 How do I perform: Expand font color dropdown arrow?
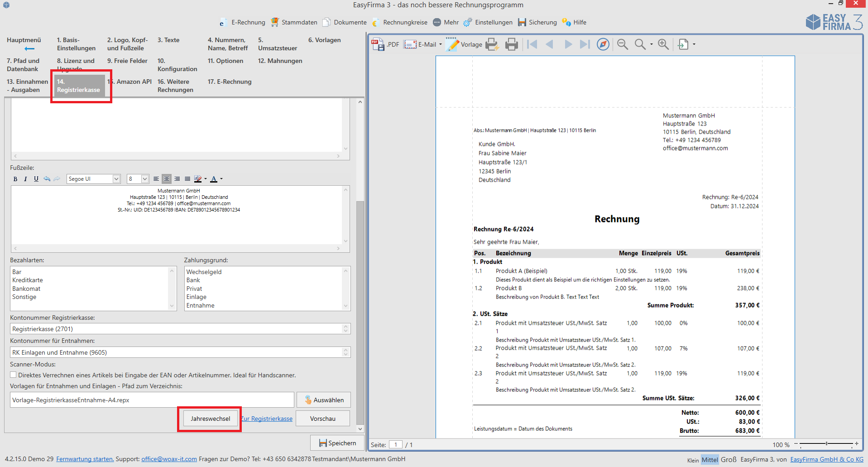click(221, 179)
